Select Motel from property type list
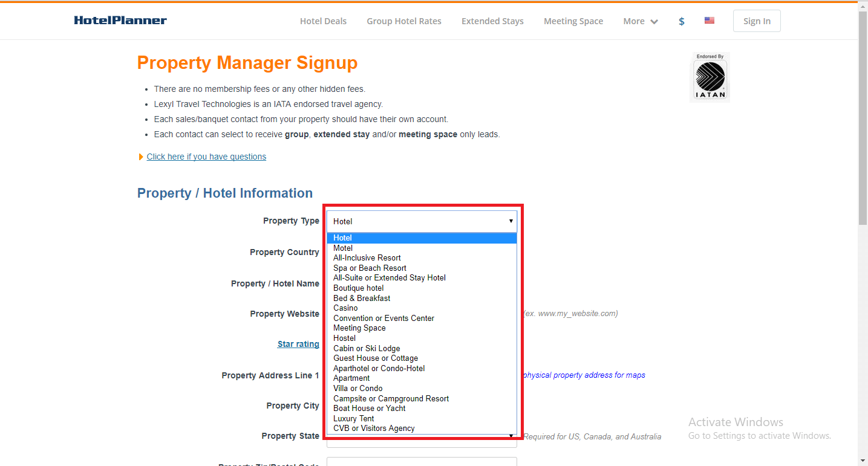The image size is (868, 466). (343, 248)
